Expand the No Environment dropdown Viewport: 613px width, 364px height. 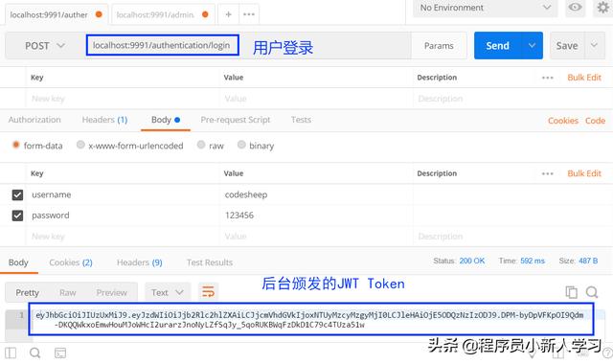[486, 8]
